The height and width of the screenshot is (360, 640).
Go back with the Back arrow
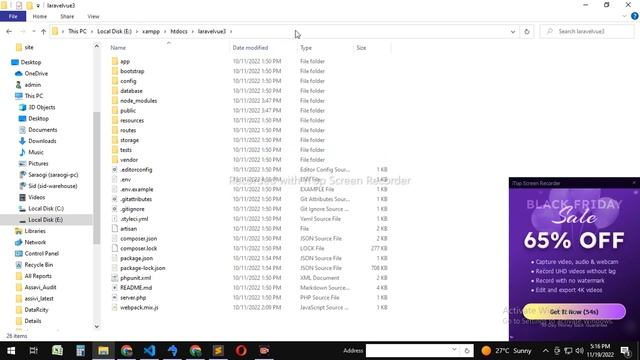tap(9, 31)
